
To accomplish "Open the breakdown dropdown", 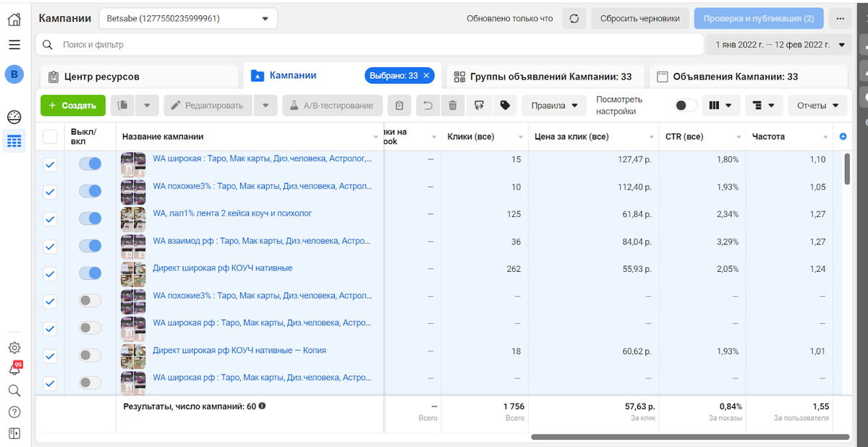I will click(763, 106).
